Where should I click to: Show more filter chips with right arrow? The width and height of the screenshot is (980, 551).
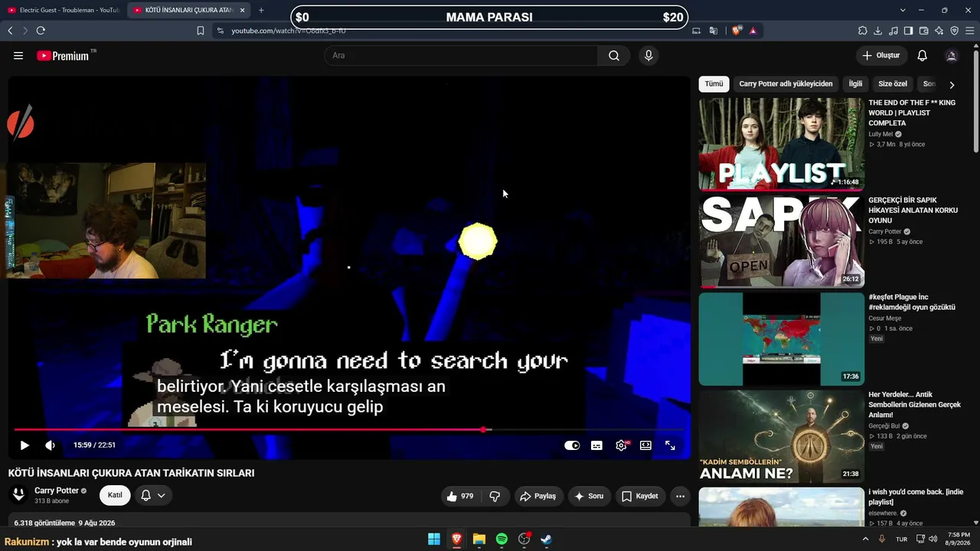(x=952, y=85)
